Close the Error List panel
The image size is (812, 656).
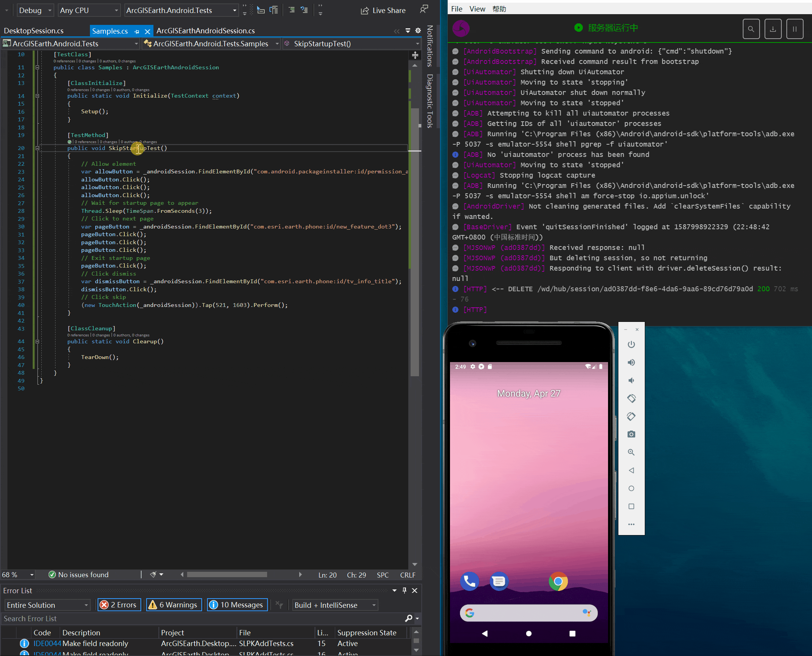click(414, 591)
